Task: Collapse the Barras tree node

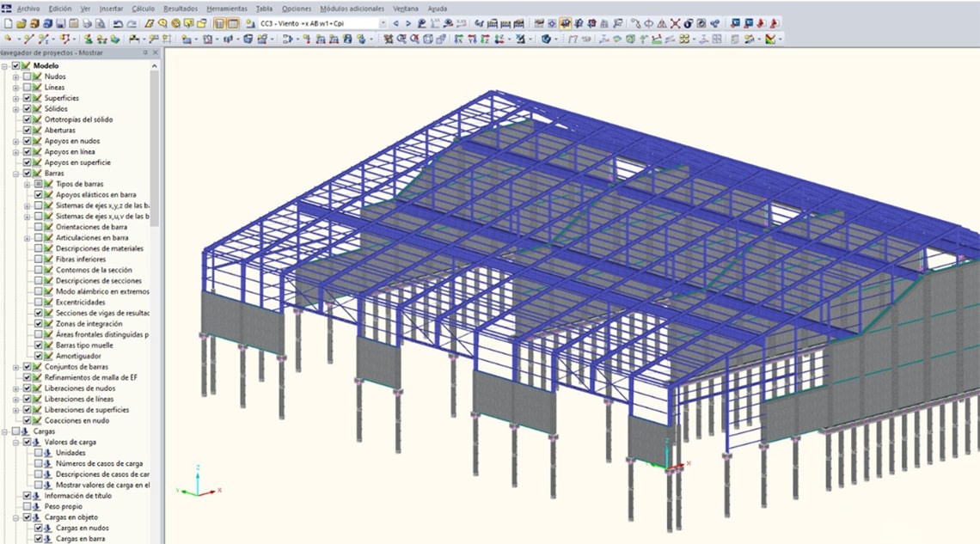Action: [15, 174]
